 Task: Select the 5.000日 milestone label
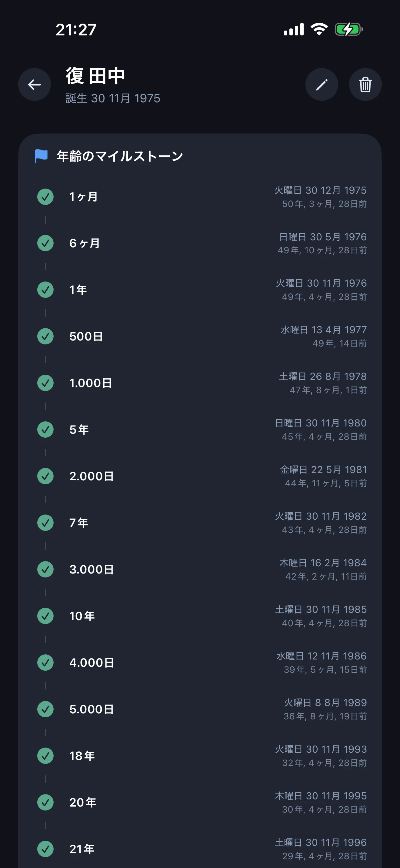coord(92,709)
